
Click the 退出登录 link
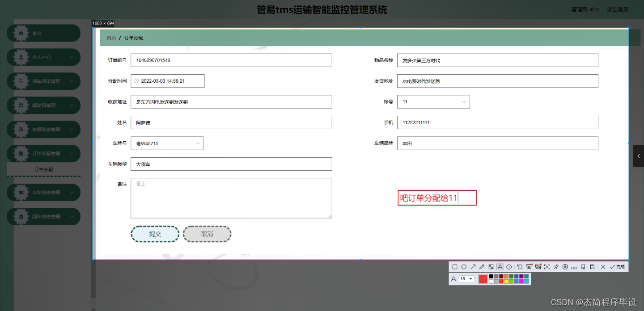tap(618, 9)
